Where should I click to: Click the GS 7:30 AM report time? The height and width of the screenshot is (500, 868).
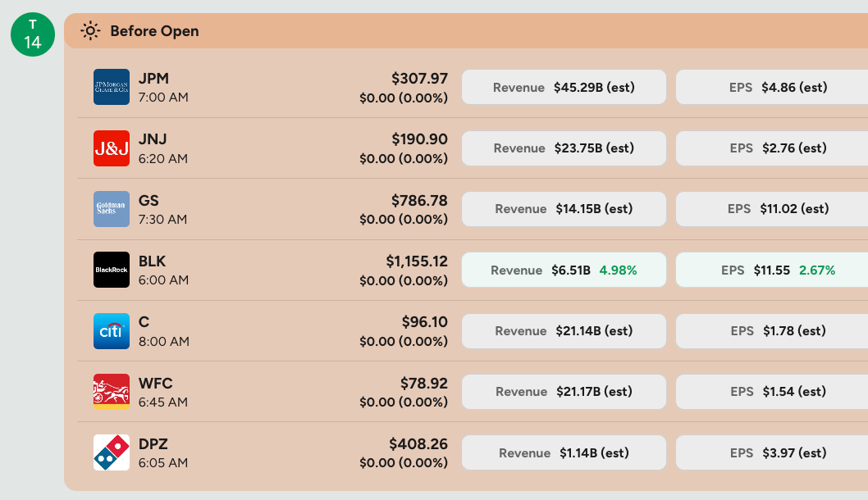(162, 220)
